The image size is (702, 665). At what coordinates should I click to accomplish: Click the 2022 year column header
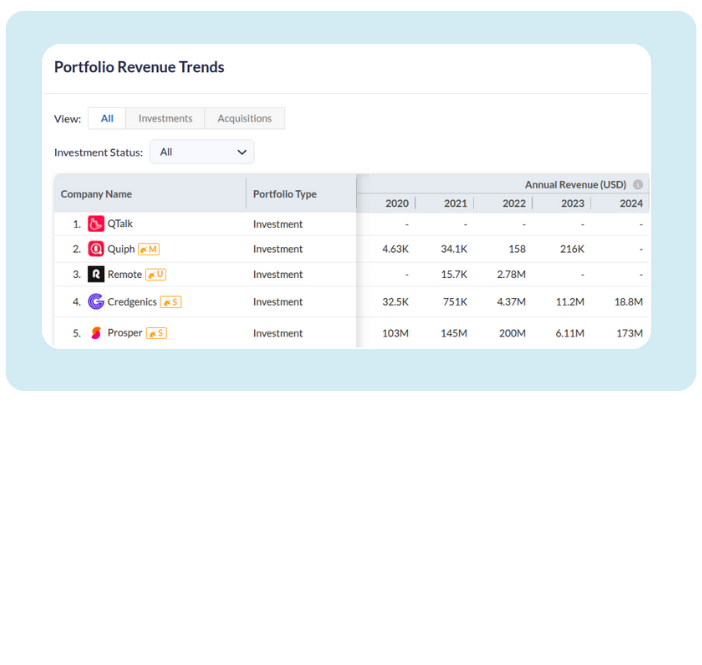coord(514,203)
